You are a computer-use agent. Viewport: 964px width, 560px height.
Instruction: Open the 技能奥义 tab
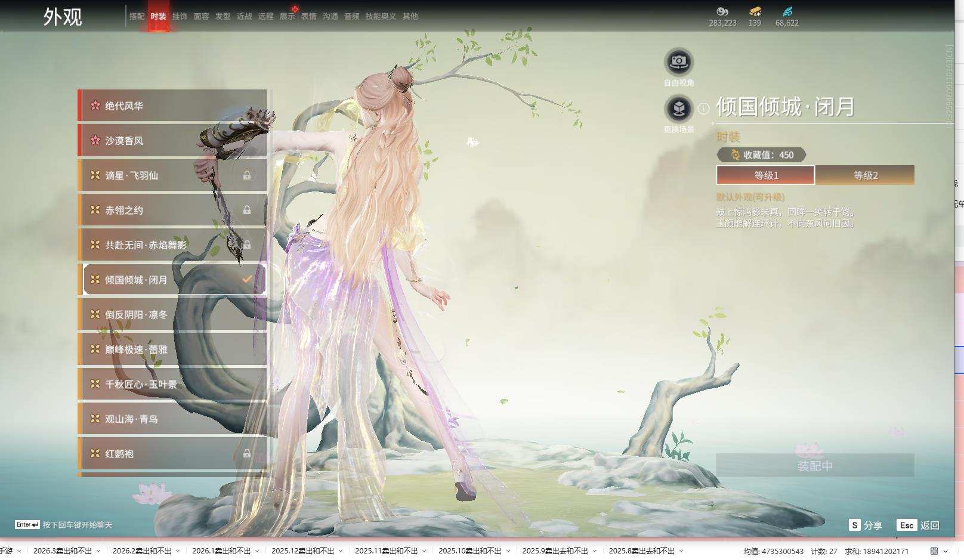point(381,16)
